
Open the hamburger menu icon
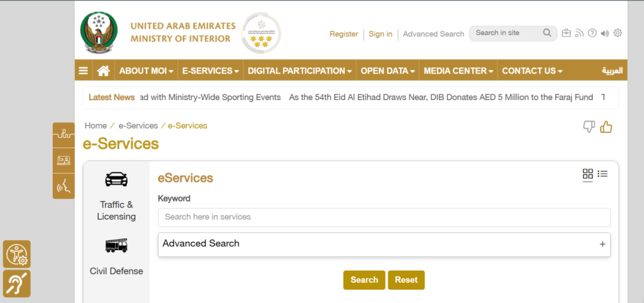[x=84, y=71]
